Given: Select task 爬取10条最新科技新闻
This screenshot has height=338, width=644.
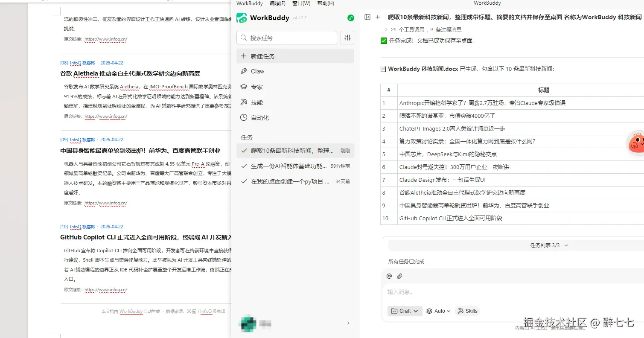Looking at the screenshot, I should click(x=295, y=151).
